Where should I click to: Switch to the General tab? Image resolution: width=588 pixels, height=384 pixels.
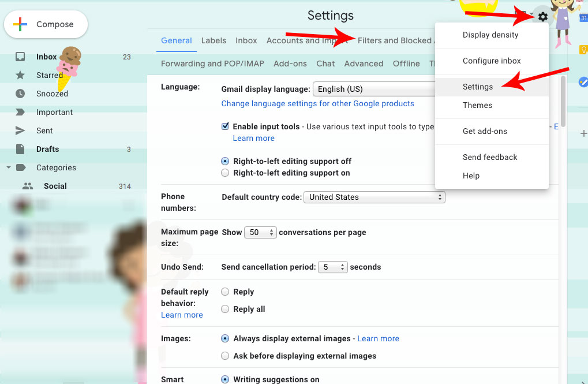tap(176, 40)
